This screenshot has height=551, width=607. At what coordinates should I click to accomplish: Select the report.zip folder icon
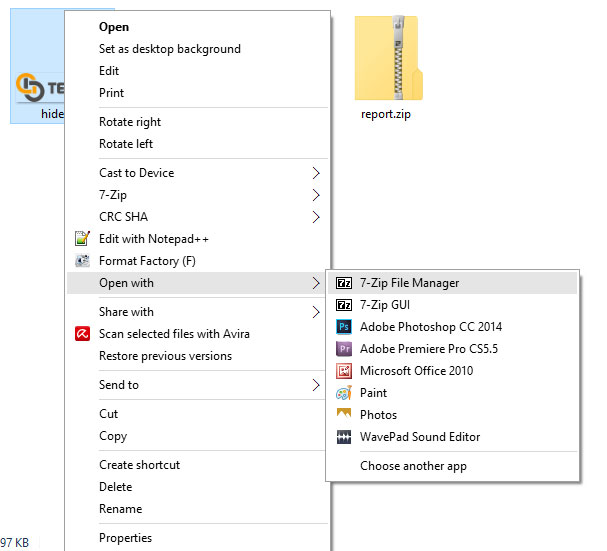(x=388, y=58)
